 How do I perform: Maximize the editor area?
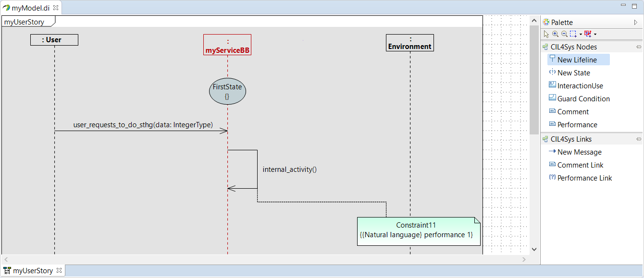635,6
